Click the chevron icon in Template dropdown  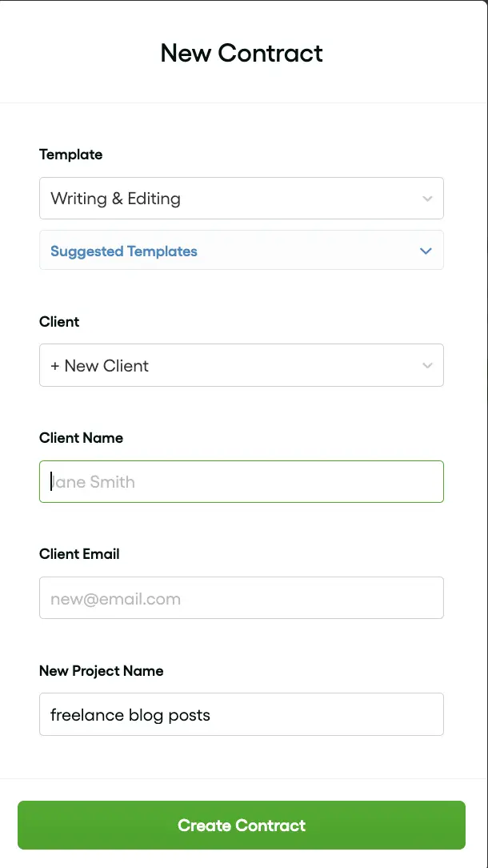coord(427,199)
